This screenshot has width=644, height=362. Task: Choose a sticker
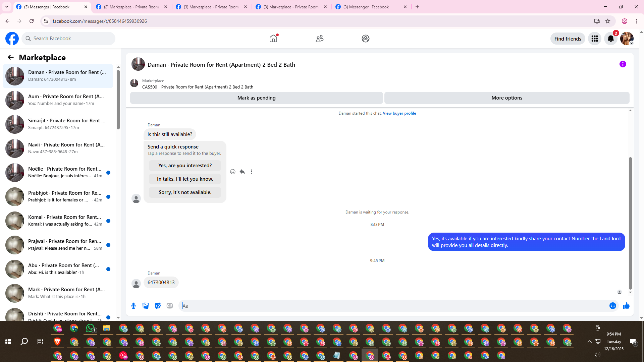(158, 306)
